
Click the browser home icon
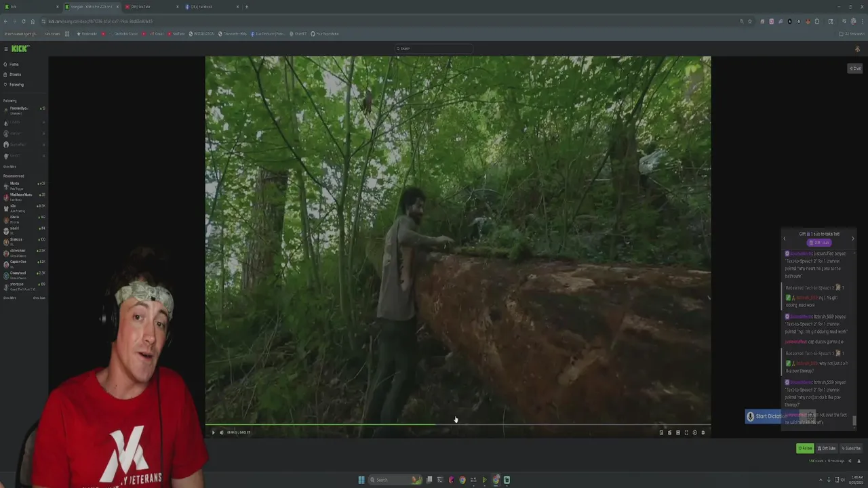[33, 21]
